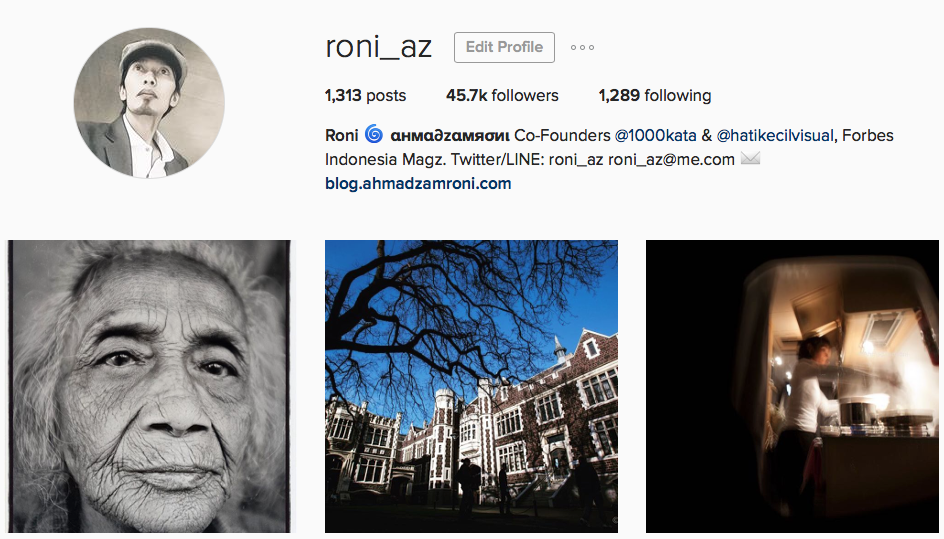Image resolution: width=944 pixels, height=539 pixels.
Task: View the 45.7k followers list
Action: pos(502,95)
